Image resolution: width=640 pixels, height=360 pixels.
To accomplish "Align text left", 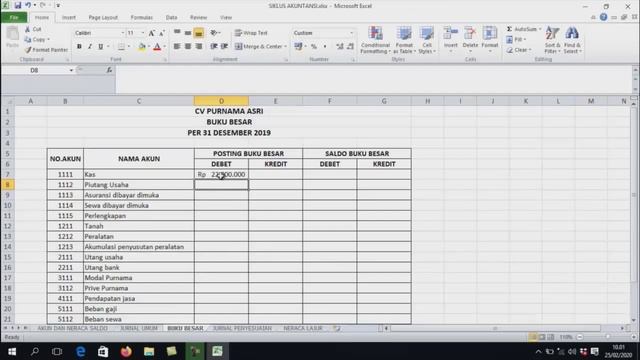I will (177, 47).
